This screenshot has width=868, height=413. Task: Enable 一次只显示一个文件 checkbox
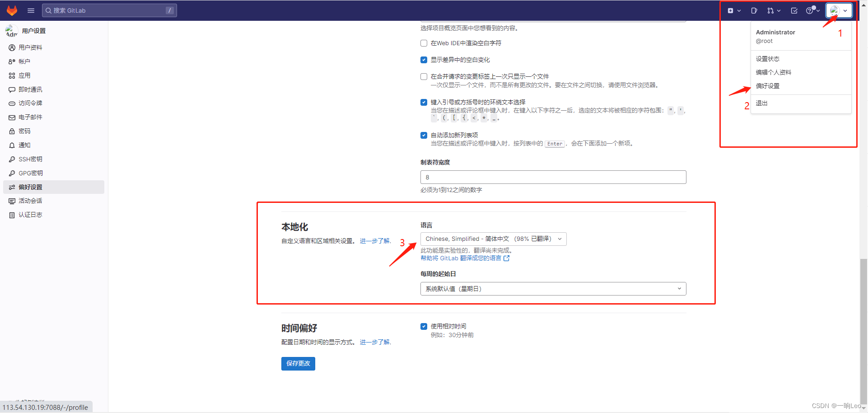click(x=424, y=76)
